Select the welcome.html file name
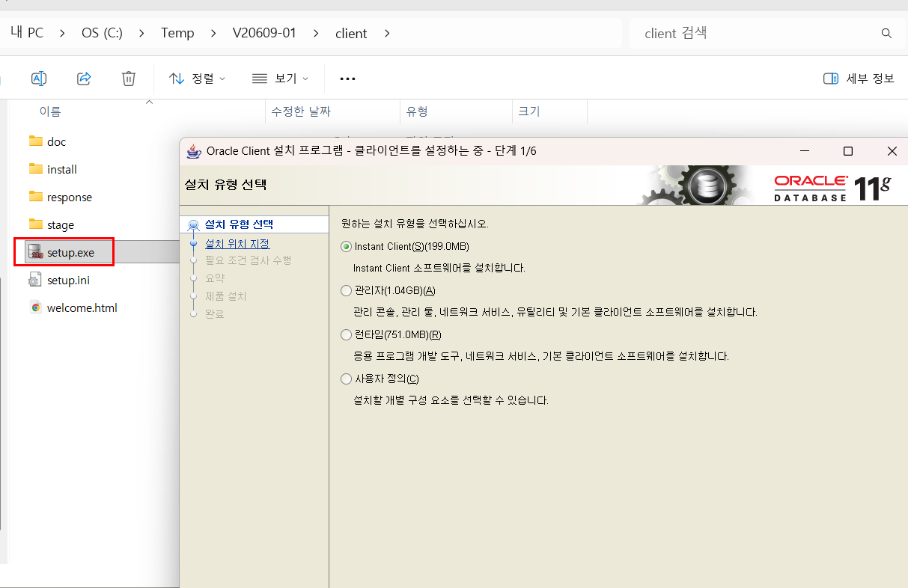 click(82, 308)
